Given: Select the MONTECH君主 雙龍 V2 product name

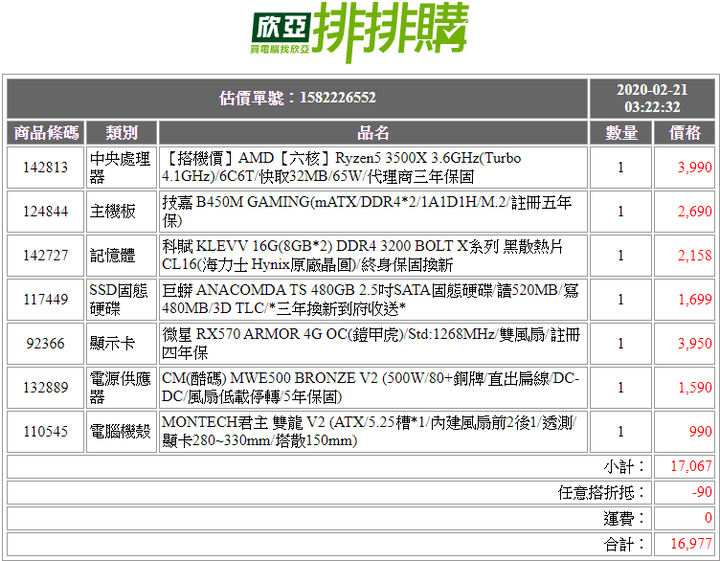Looking at the screenshot, I should [369, 432].
